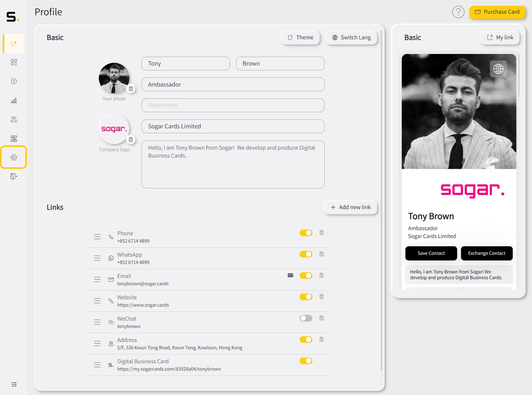Click the globe icon on the card preview photo
Screen dimensions: 532x395
(x=498, y=69)
